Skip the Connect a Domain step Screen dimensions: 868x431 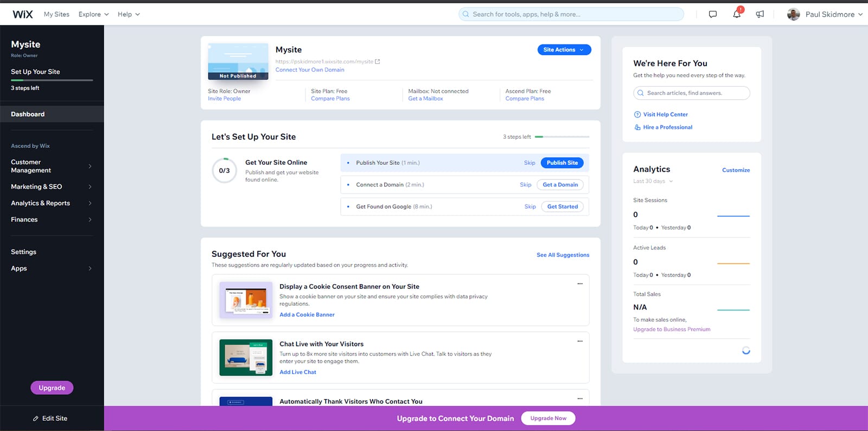click(526, 185)
